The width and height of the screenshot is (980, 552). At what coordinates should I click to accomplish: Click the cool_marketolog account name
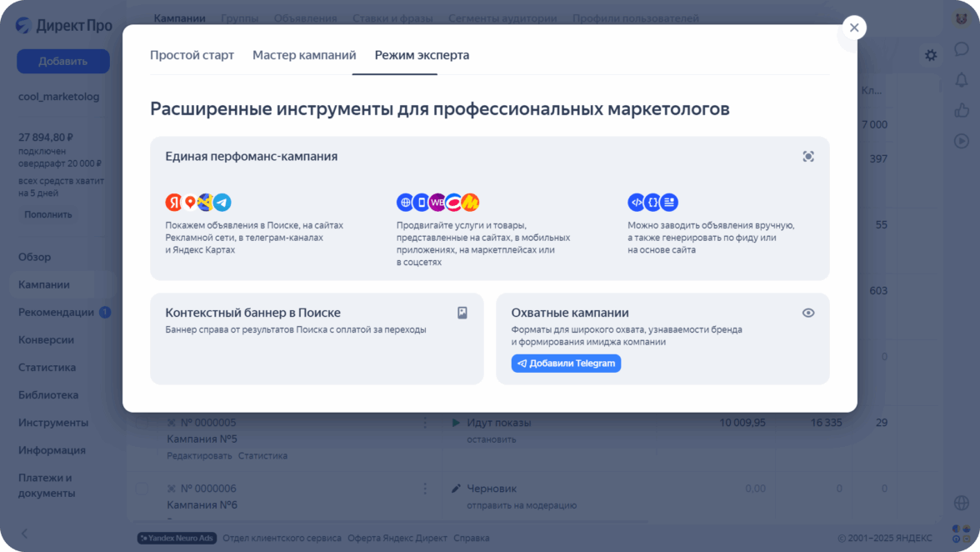point(58,96)
